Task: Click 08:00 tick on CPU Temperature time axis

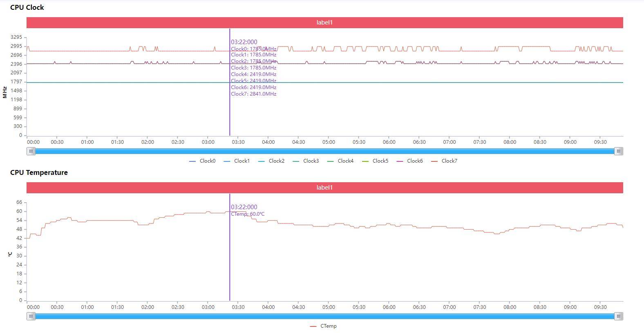Action: coord(510,307)
